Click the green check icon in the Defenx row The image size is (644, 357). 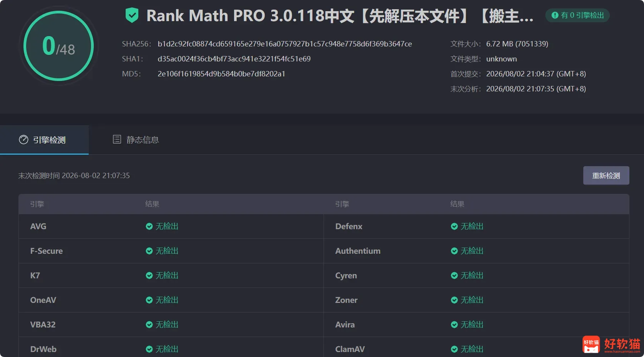tap(454, 226)
